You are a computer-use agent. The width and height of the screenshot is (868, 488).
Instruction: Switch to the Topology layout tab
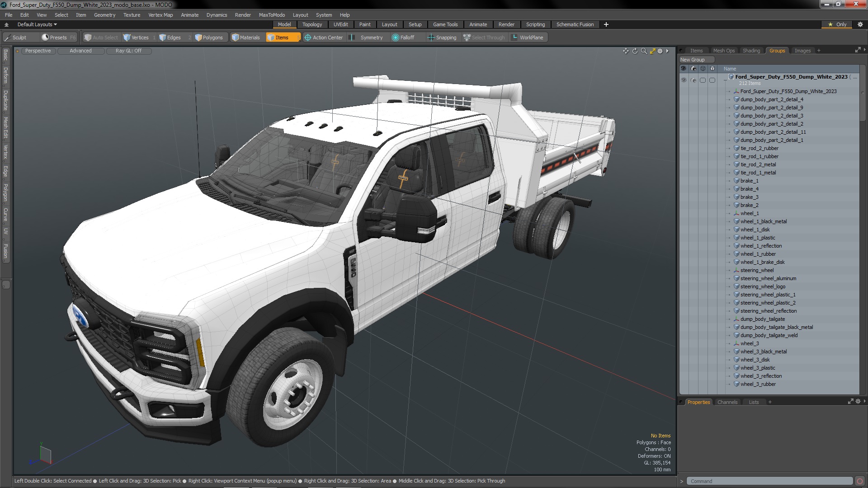pyautogui.click(x=312, y=24)
